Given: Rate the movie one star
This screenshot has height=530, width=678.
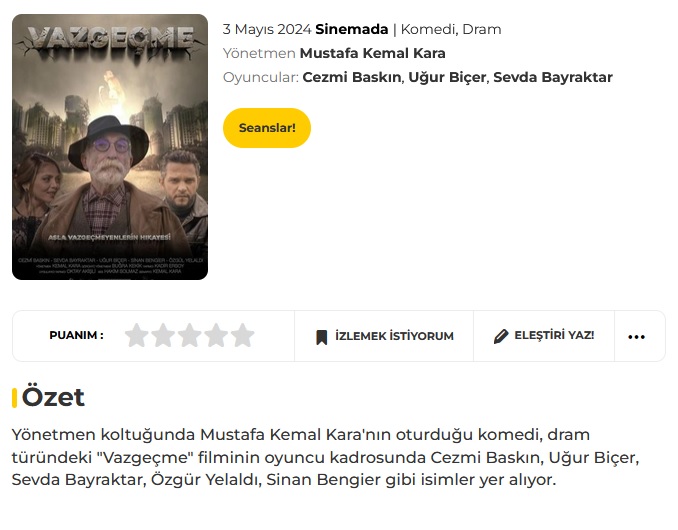Looking at the screenshot, I should (137, 335).
